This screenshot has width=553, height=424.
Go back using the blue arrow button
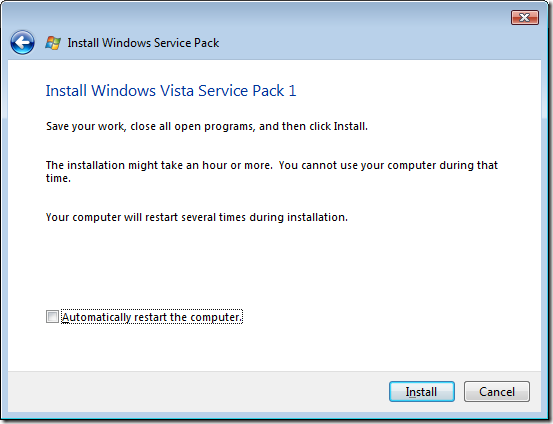pos(23,42)
